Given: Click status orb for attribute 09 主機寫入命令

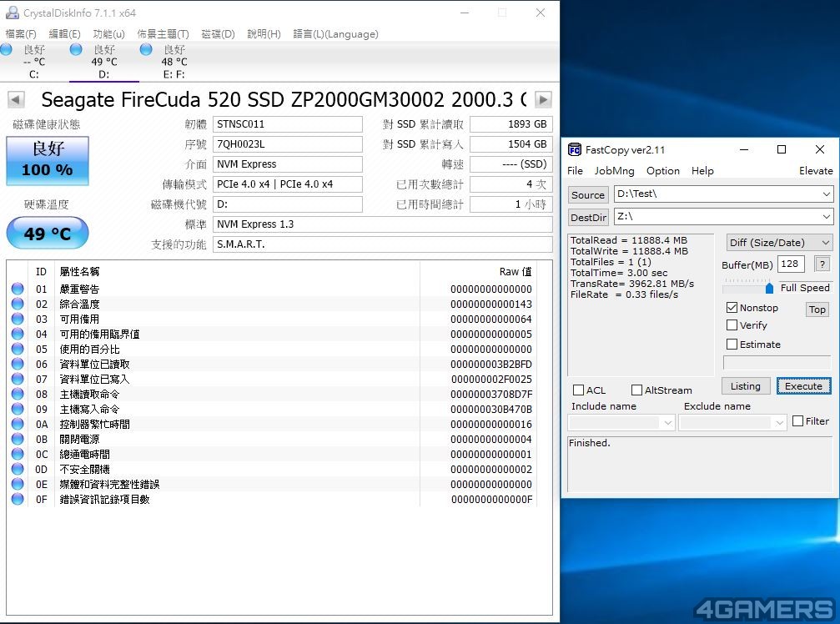Looking at the screenshot, I should 18,409.
